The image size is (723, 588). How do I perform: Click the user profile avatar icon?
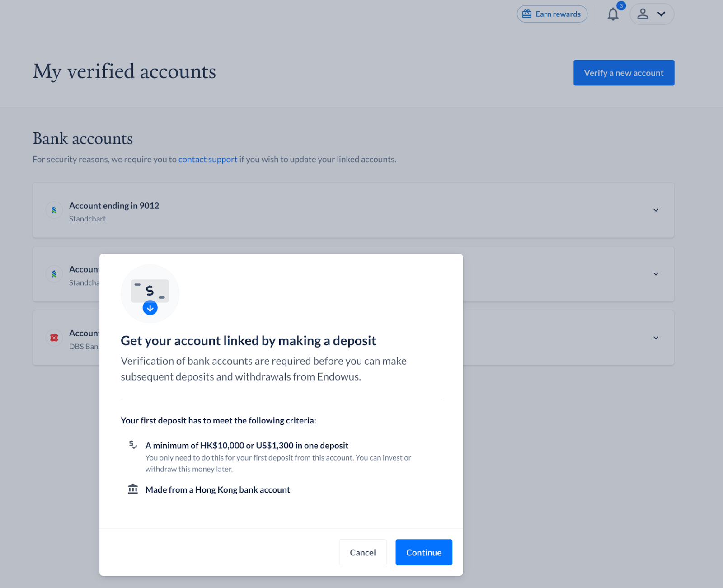643,14
